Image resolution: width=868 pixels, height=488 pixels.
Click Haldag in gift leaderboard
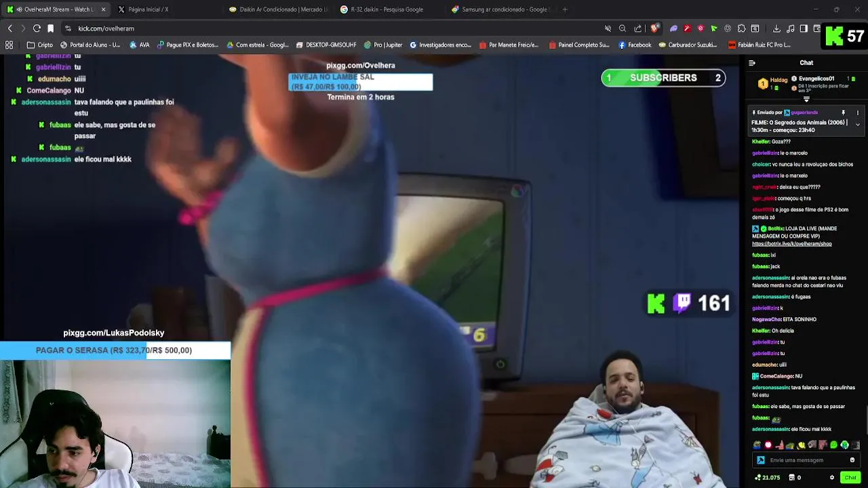tap(778, 80)
